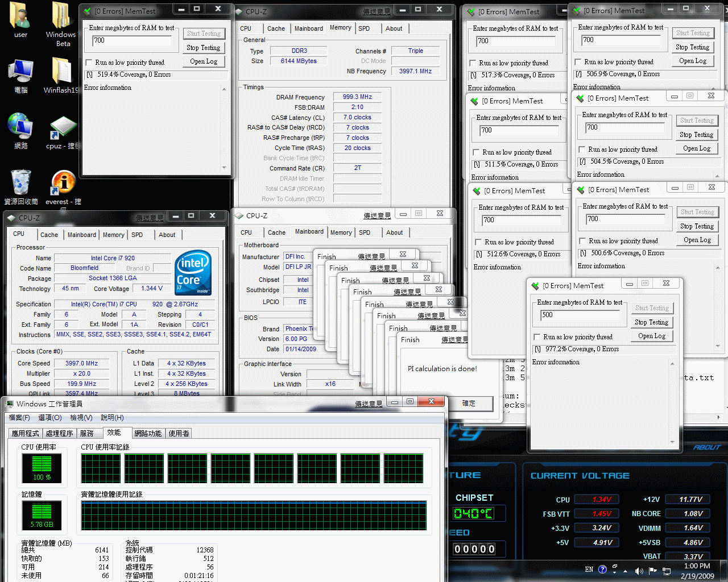Screen dimensions: 728x582
Task: Click Stop Testing in 519.4% MemTest window
Action: (x=204, y=48)
